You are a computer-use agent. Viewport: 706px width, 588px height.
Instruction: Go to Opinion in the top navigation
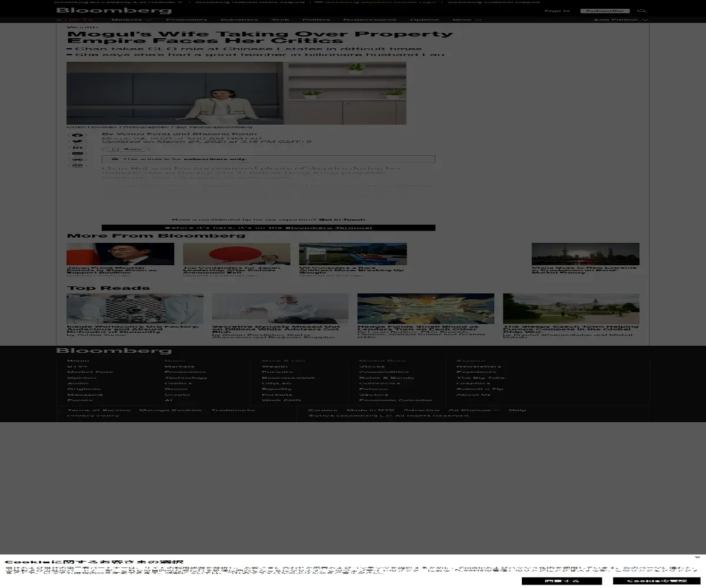(425, 20)
